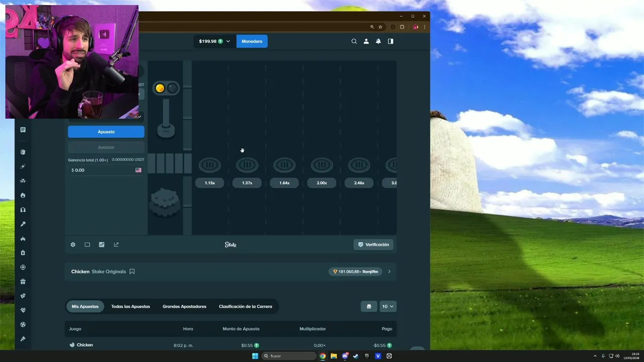Open the notifications bell
The image size is (644, 362).
378,41
